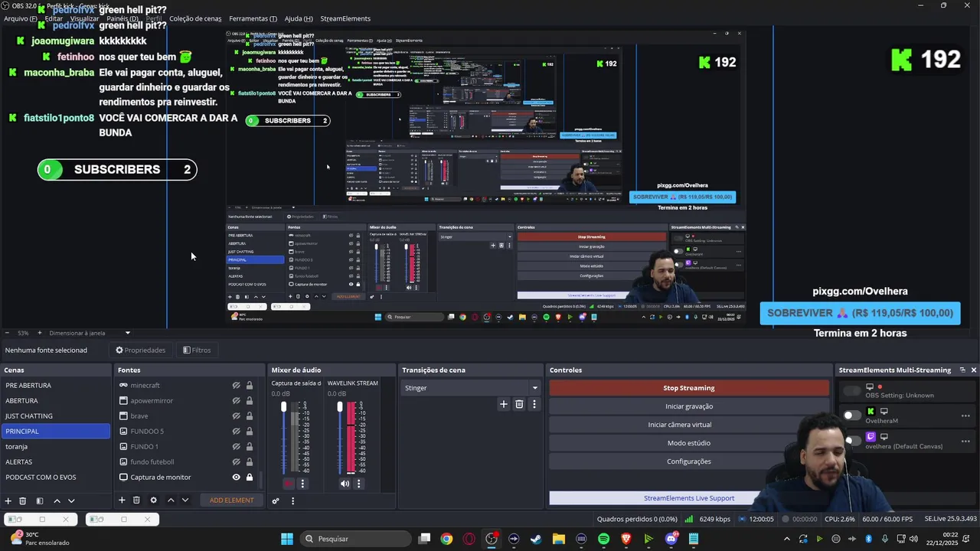Click Captura de saída volume fader
The image size is (980, 551).
[283, 408]
